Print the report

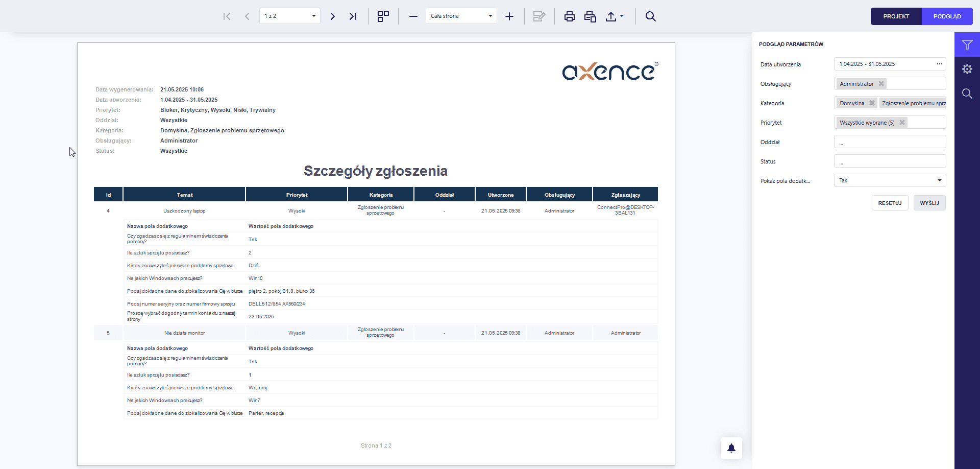coord(570,16)
